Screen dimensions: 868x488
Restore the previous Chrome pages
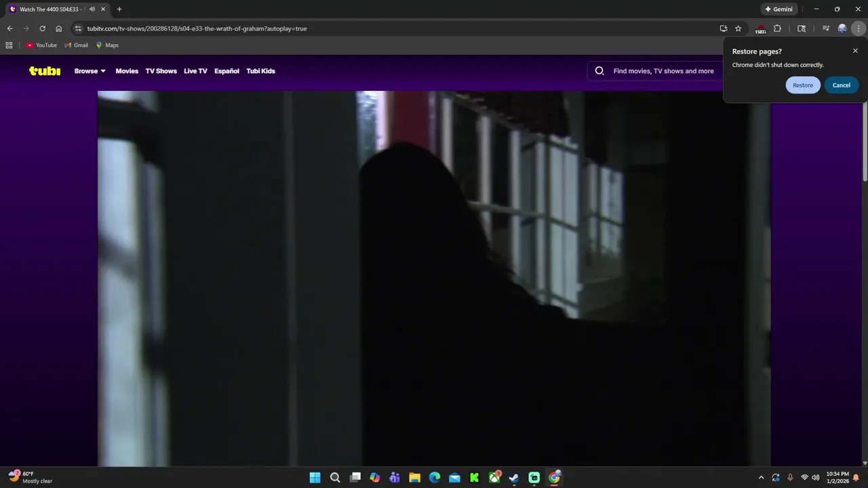803,85
